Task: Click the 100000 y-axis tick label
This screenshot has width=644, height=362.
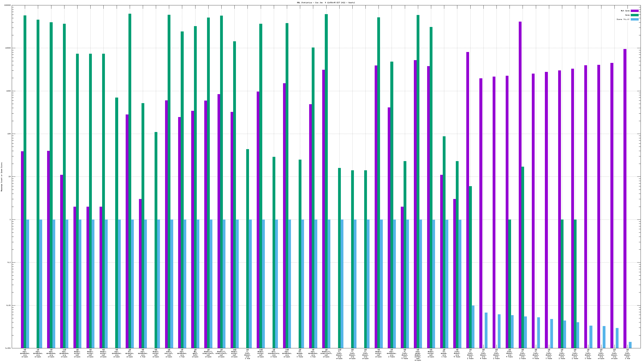Action: (x=7, y=5)
